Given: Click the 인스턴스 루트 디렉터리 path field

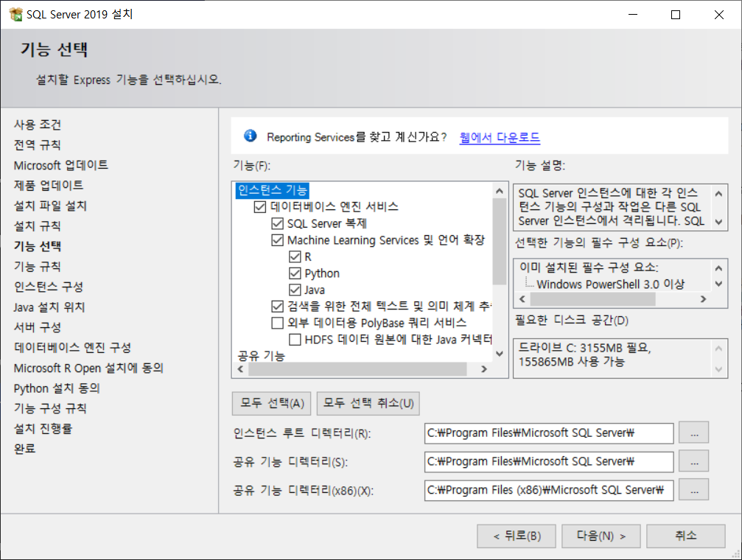Looking at the screenshot, I should point(549,433).
